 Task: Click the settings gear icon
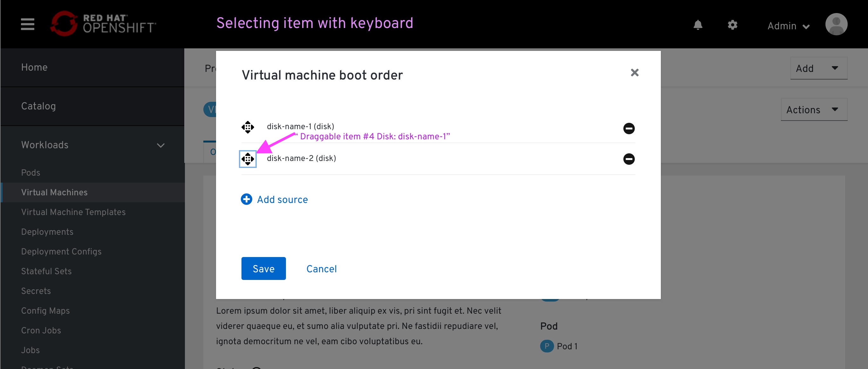coord(732,25)
